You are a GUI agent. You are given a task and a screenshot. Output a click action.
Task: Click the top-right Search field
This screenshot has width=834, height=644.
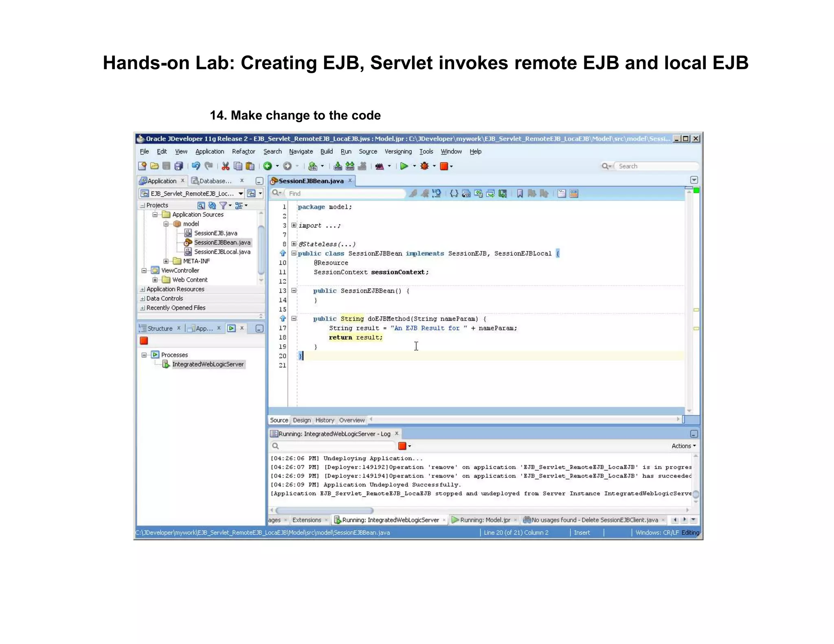click(656, 166)
